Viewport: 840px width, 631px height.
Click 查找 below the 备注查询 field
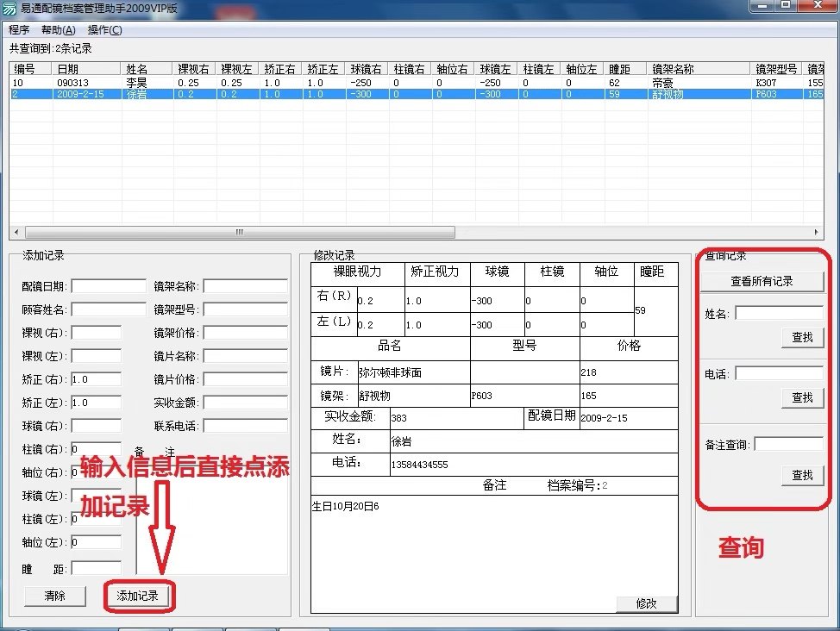coord(803,475)
